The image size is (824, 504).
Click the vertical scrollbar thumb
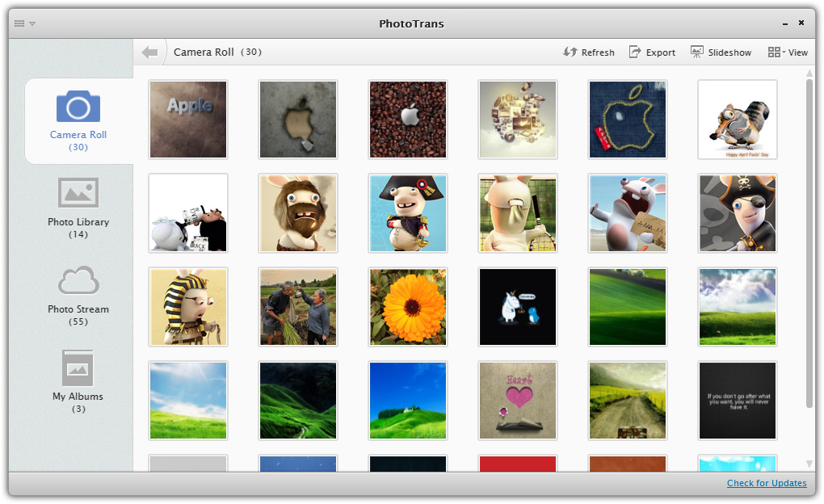809,243
